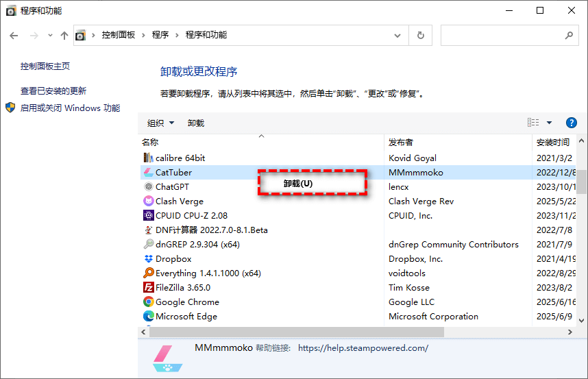
Task: Click publisher Kovid Goyal
Action: click(x=413, y=158)
